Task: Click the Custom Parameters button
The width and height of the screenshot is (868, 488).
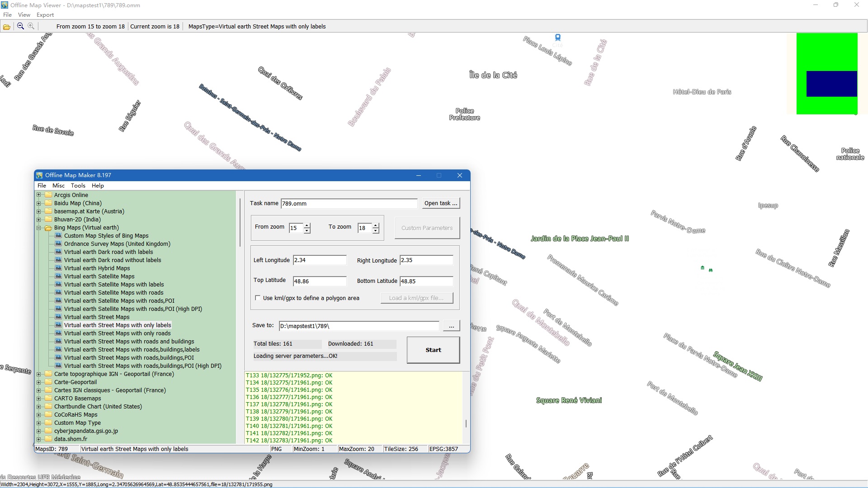Action: pyautogui.click(x=427, y=228)
